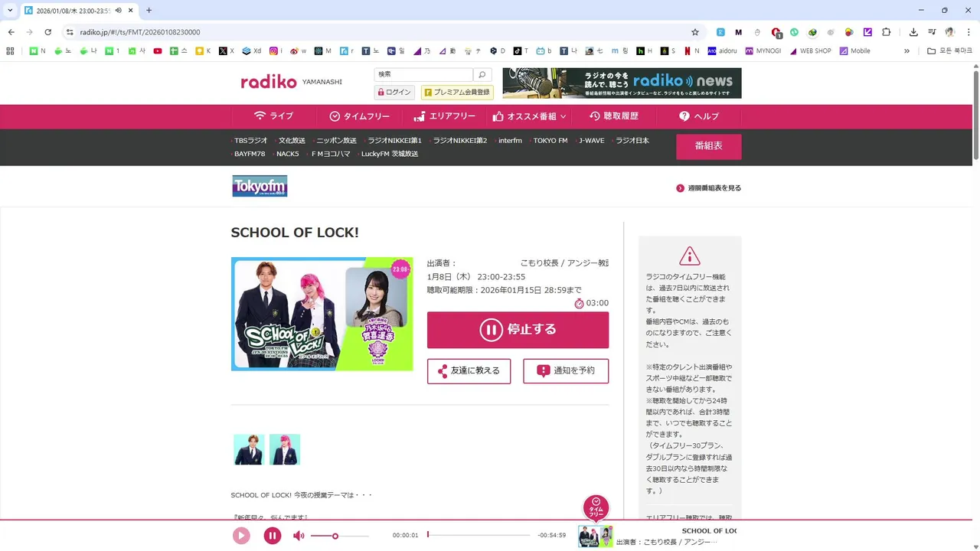This screenshot has width=980, height=551.
Task: Click the search magnifier button
Action: click(x=482, y=75)
